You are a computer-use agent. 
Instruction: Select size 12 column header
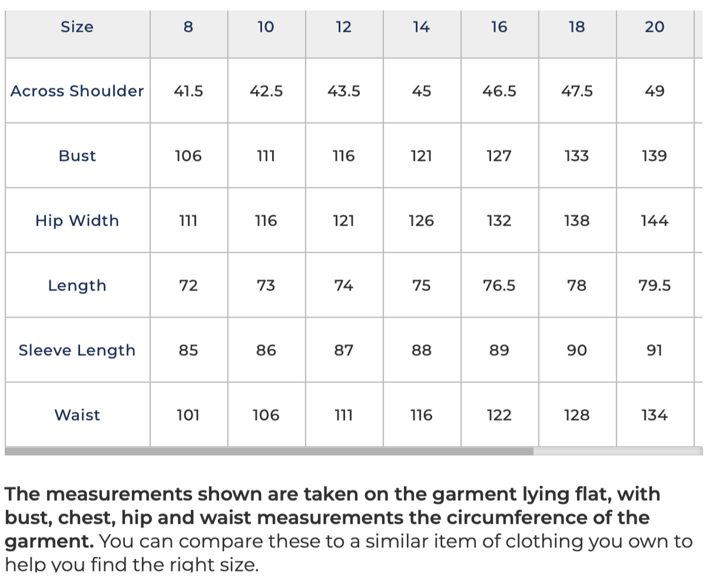click(x=344, y=27)
